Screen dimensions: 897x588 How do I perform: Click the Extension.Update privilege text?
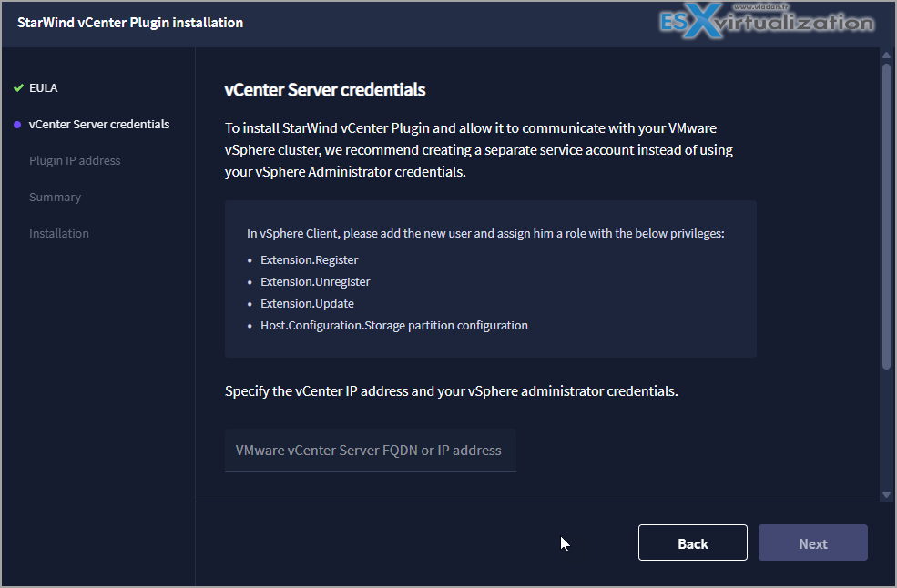point(307,303)
